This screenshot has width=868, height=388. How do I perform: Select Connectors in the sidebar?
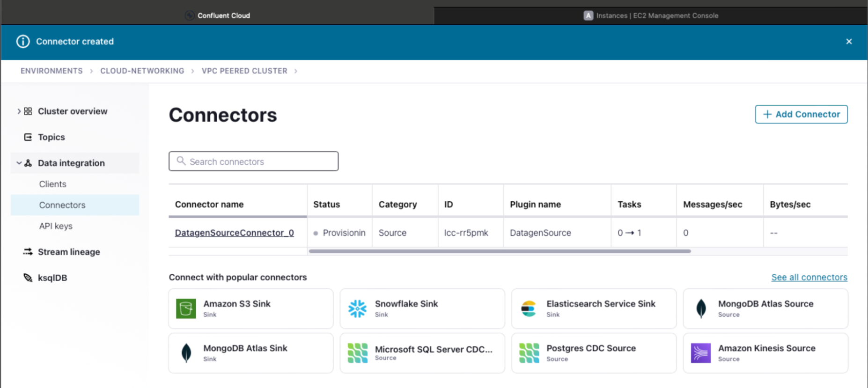[x=75, y=205]
